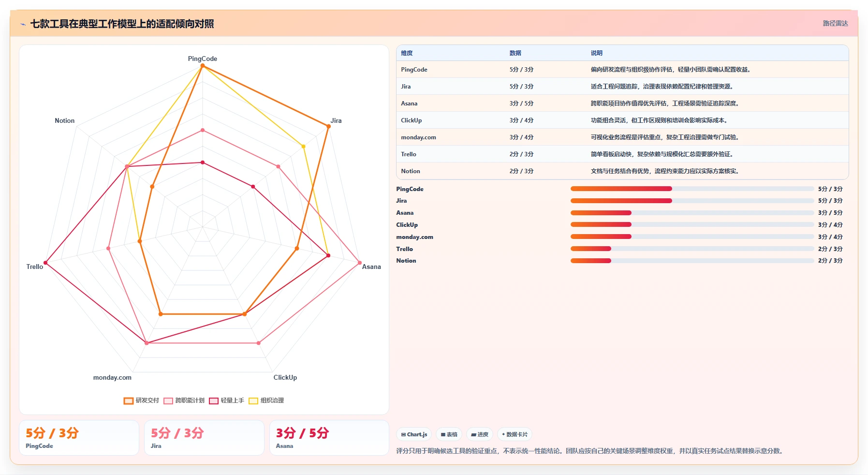Click the footnote starting with 评分只用于明确候选工具
Viewport: 868px width, 475px height.
click(589, 451)
